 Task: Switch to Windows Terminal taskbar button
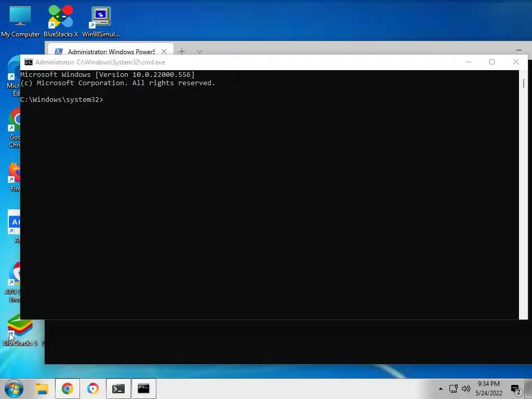point(118,389)
